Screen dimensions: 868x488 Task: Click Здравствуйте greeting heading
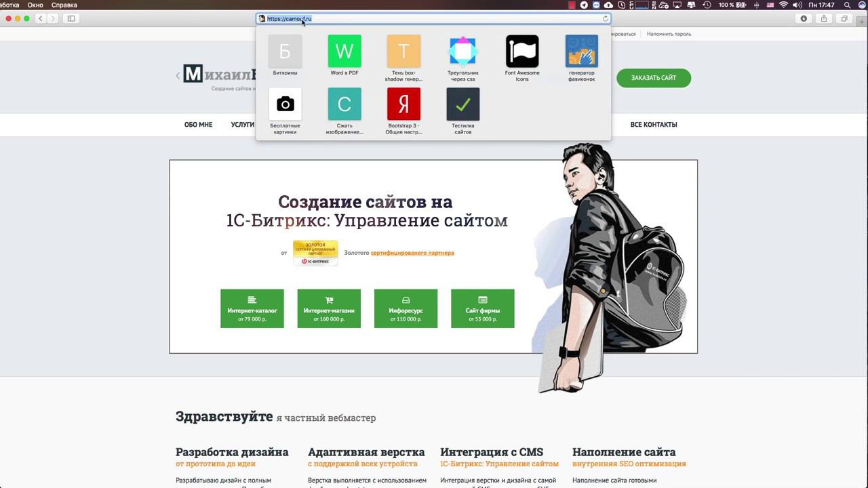pyautogui.click(x=224, y=417)
